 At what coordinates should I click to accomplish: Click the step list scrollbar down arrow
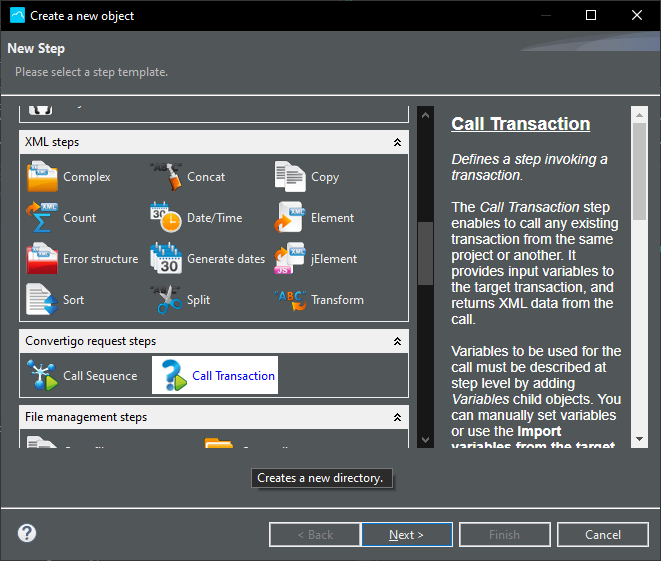click(425, 440)
